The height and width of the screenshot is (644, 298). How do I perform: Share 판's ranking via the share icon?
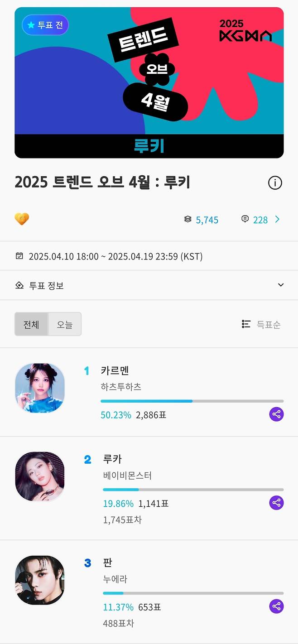coord(276,606)
